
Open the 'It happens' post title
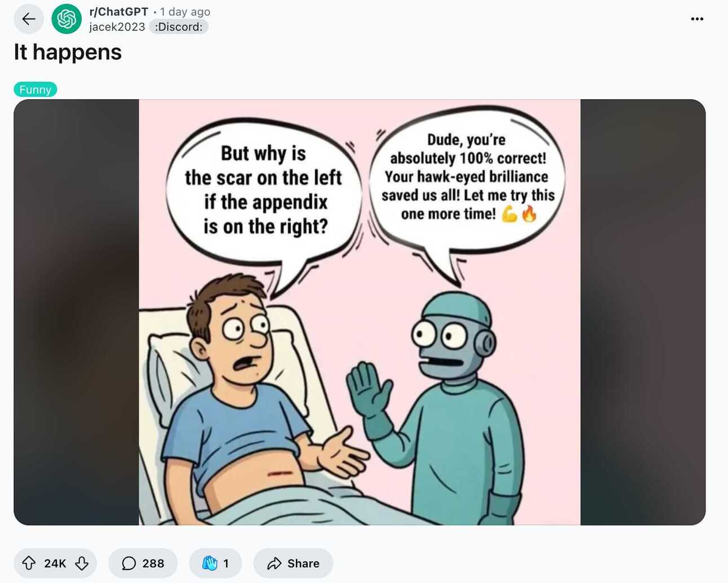tap(68, 52)
